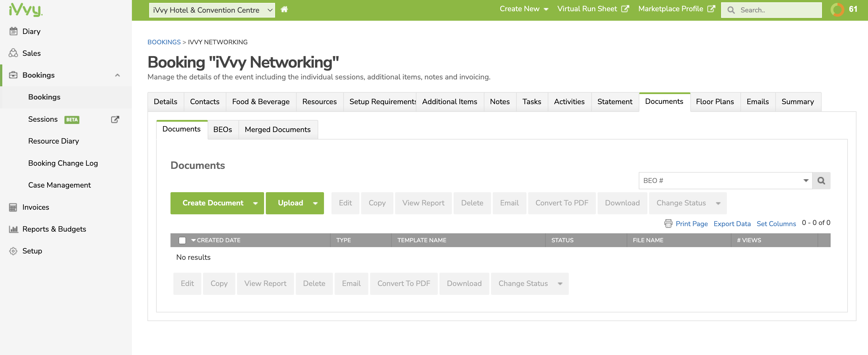Click the Invoices calculator icon
The width and height of the screenshot is (868, 355).
pyautogui.click(x=13, y=207)
